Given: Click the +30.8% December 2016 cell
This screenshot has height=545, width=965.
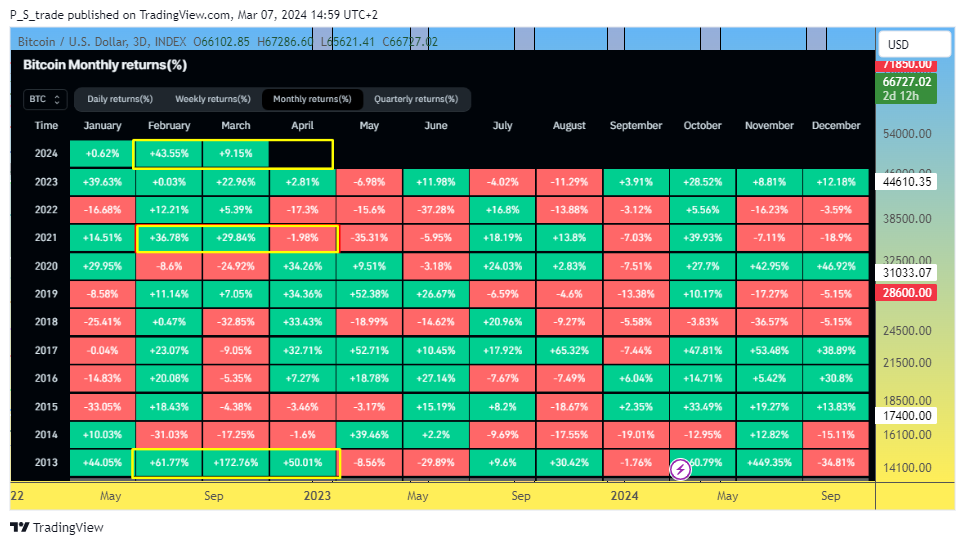Looking at the screenshot, I should [x=836, y=378].
